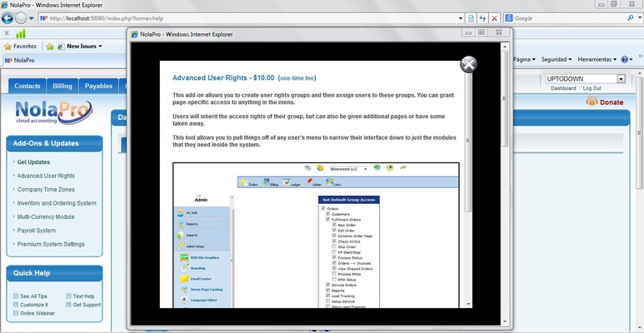Toggle the Service Orders checkbox
The height and width of the screenshot is (333, 644).
[x=327, y=285]
